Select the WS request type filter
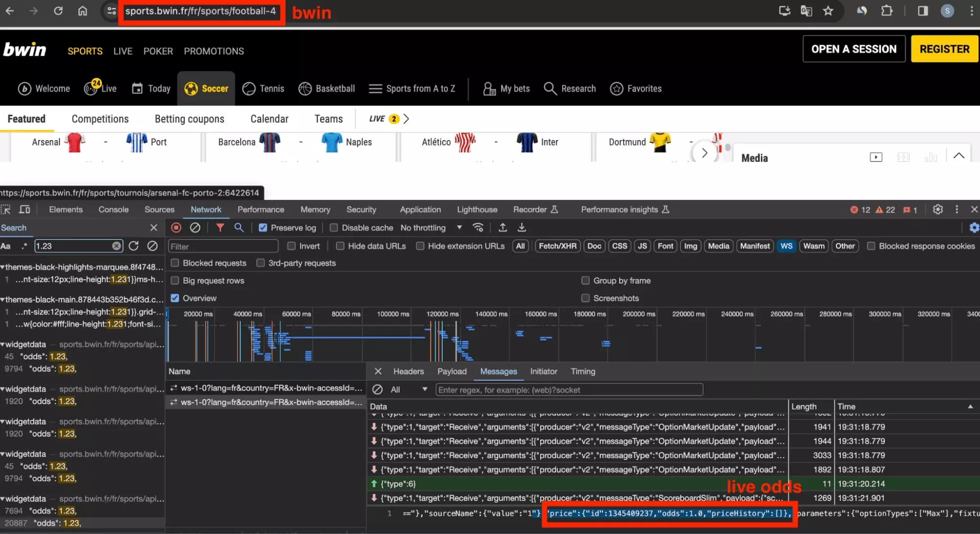 786,246
